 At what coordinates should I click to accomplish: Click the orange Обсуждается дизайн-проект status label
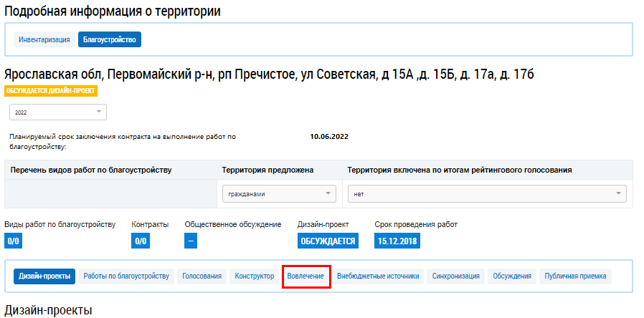coord(50,91)
